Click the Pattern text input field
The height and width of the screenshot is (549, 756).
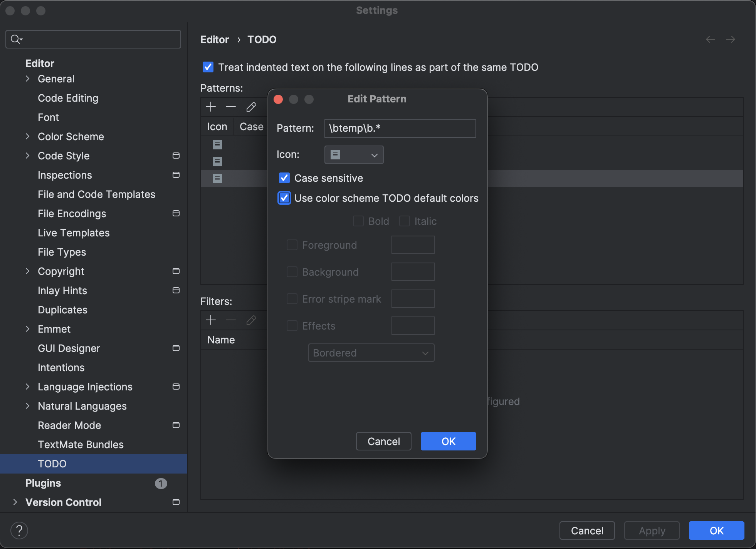(400, 128)
